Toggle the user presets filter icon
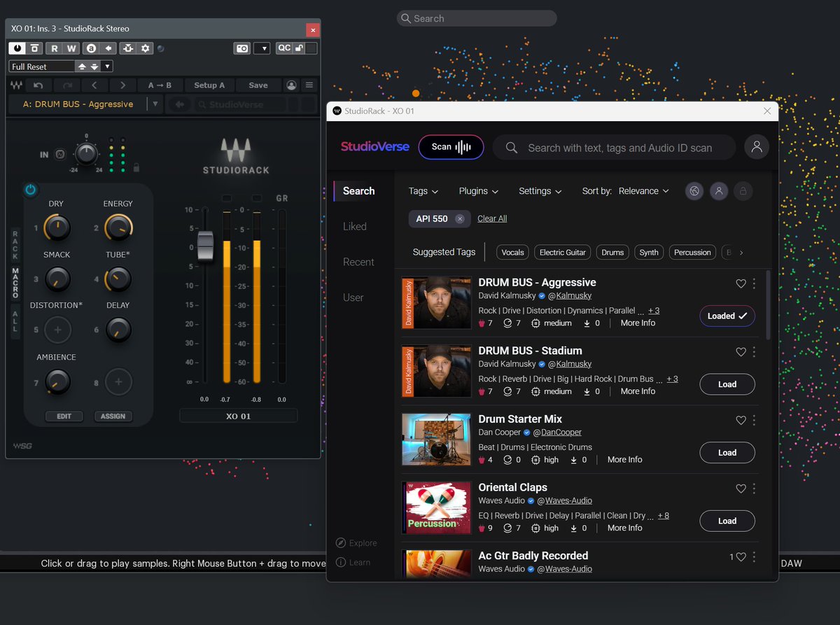840x625 pixels. pyautogui.click(x=719, y=191)
